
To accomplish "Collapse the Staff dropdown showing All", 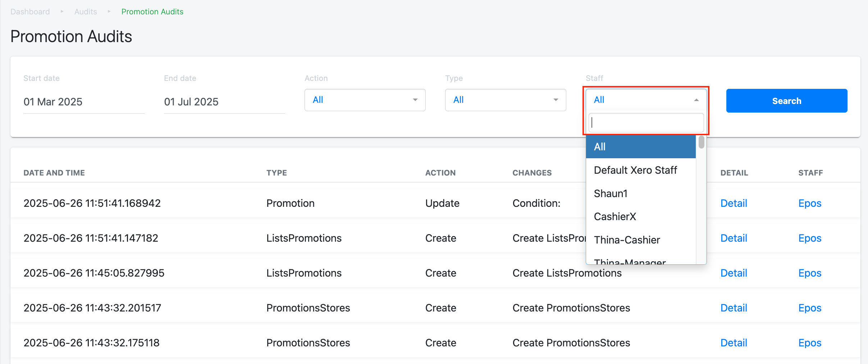I will [646, 100].
